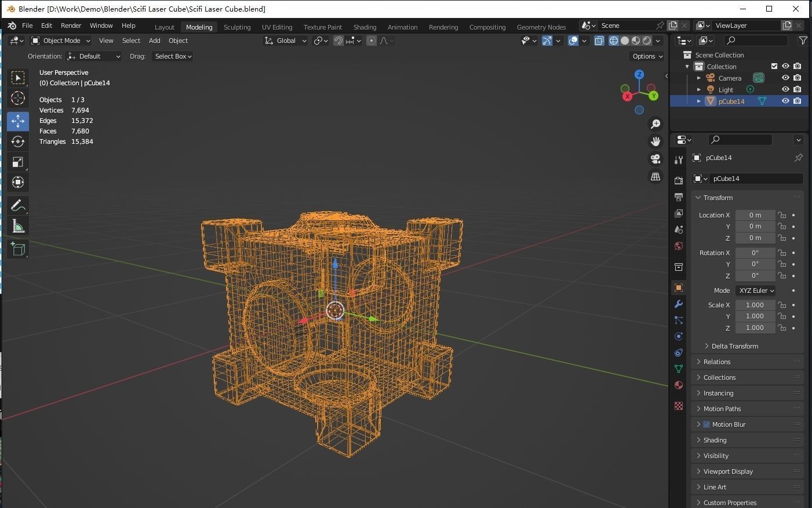Image resolution: width=812 pixels, height=508 pixels.
Task: Open the Tool settings properties tab
Action: pos(679,160)
